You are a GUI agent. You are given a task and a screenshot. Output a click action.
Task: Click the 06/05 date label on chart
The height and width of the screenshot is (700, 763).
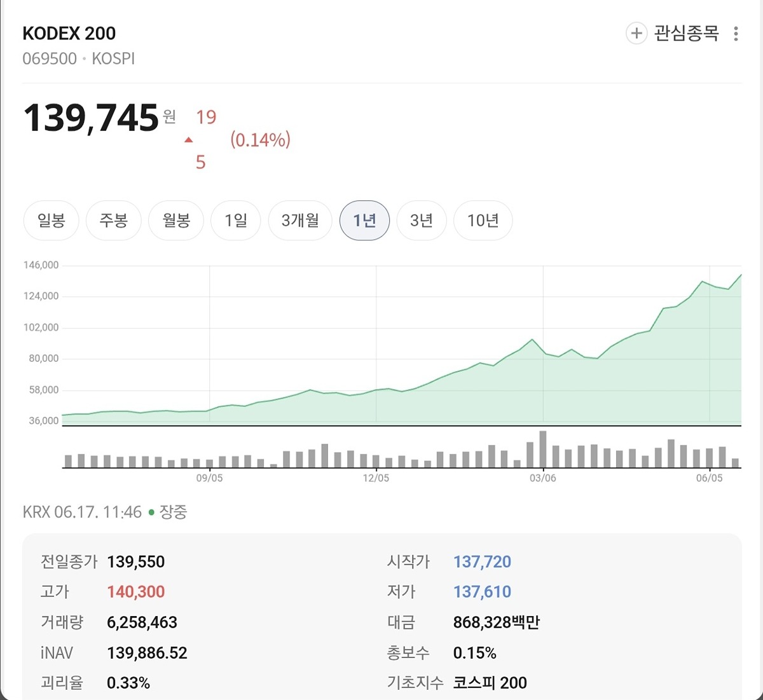[x=709, y=478]
